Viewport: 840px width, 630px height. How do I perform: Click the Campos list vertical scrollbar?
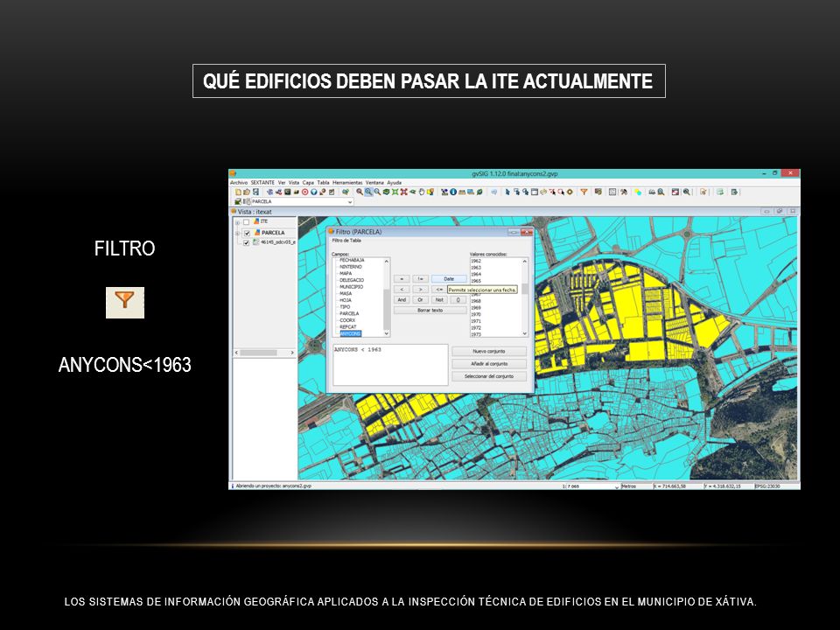(387, 297)
